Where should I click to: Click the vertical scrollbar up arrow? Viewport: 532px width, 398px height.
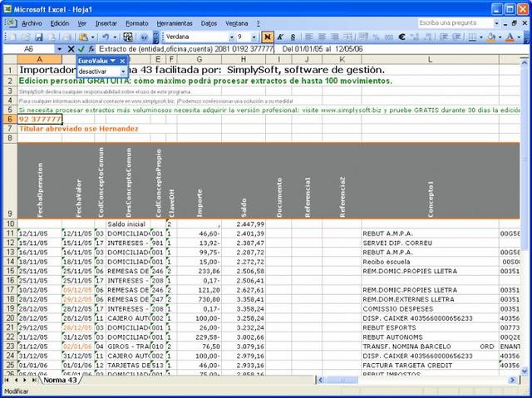pos(525,62)
